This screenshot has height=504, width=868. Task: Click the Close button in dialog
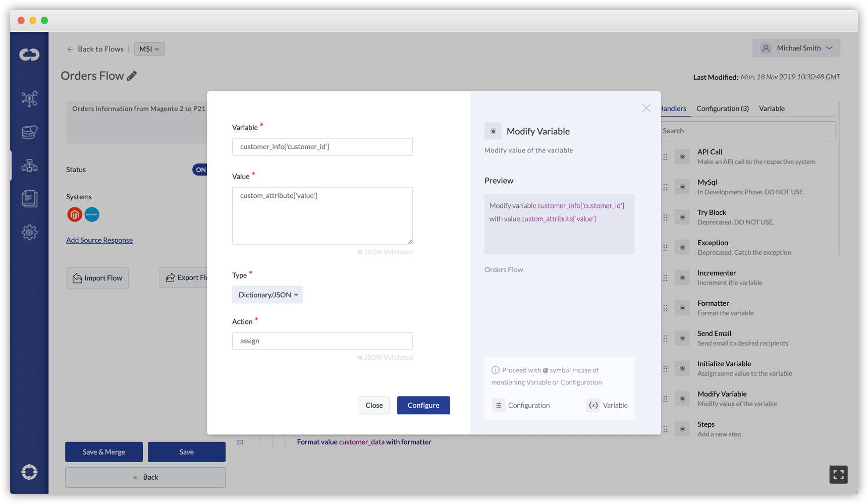click(x=374, y=405)
